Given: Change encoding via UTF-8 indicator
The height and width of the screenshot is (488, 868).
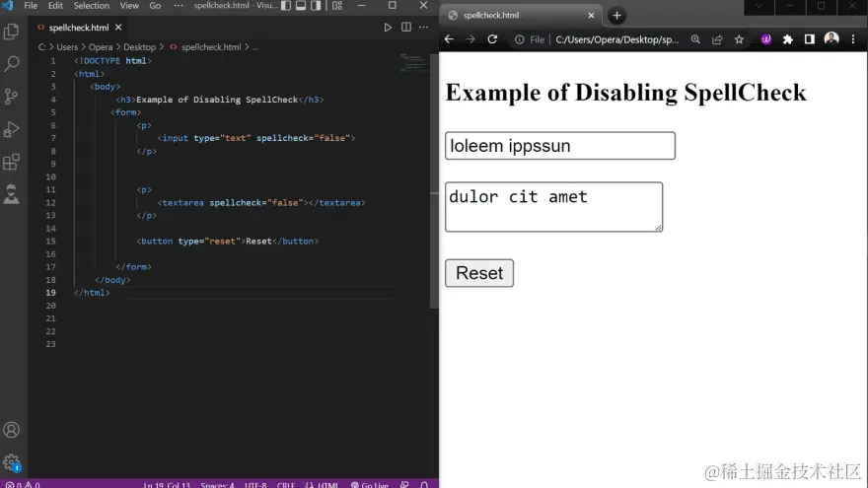Looking at the screenshot, I should [255, 484].
